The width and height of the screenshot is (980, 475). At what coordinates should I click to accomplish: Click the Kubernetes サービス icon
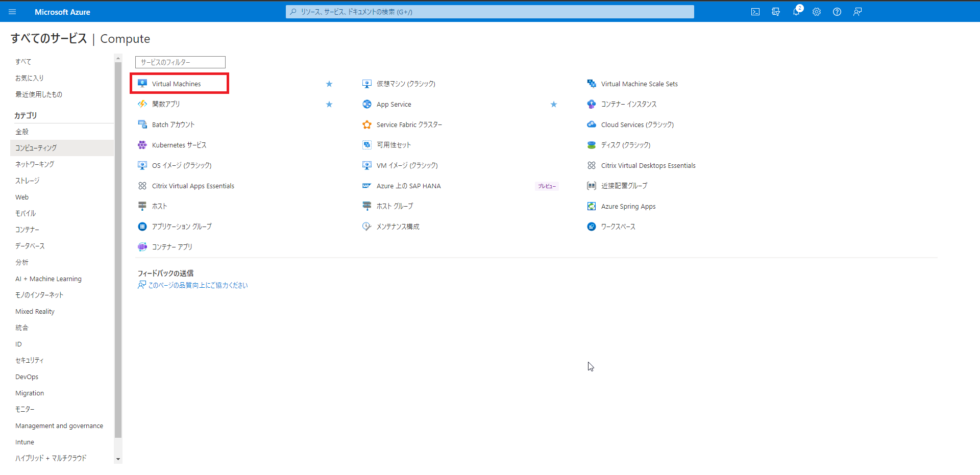coord(142,145)
